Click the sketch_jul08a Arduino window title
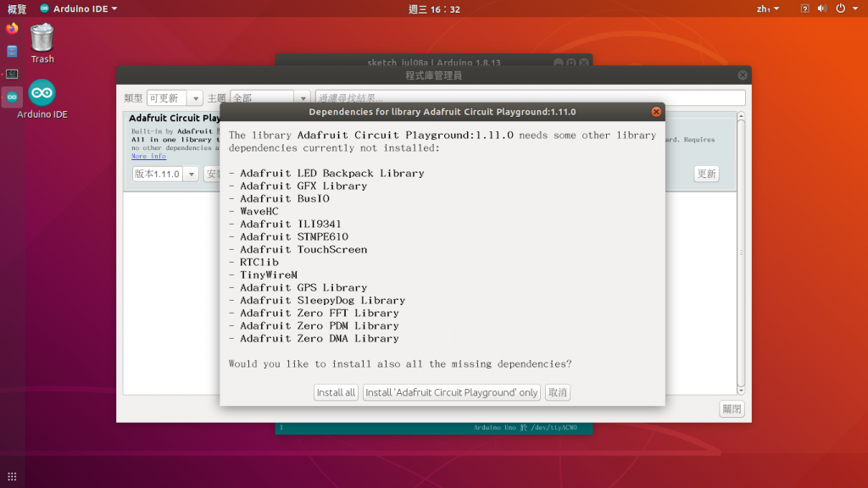The image size is (868, 488). pyautogui.click(x=433, y=62)
